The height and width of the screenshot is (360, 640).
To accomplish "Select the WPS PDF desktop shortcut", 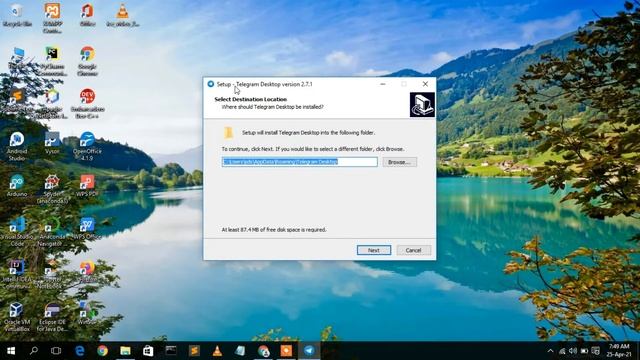I will click(x=87, y=186).
